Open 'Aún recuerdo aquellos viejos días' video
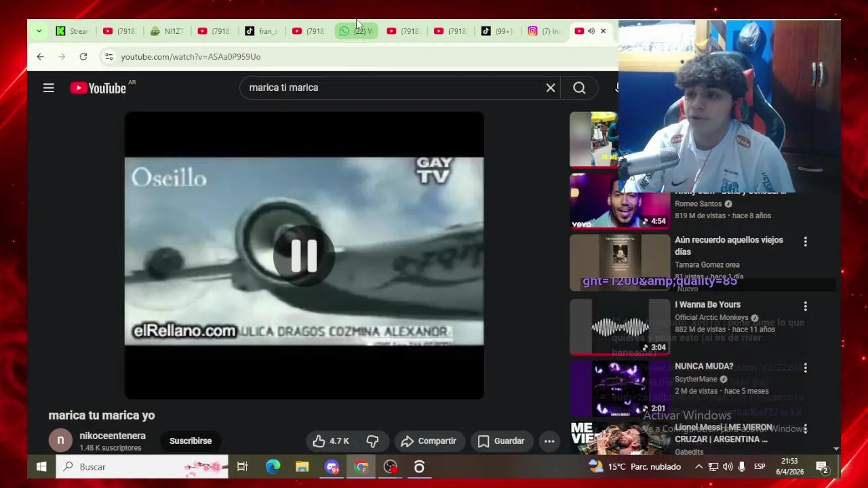The height and width of the screenshot is (488, 868). (x=729, y=246)
